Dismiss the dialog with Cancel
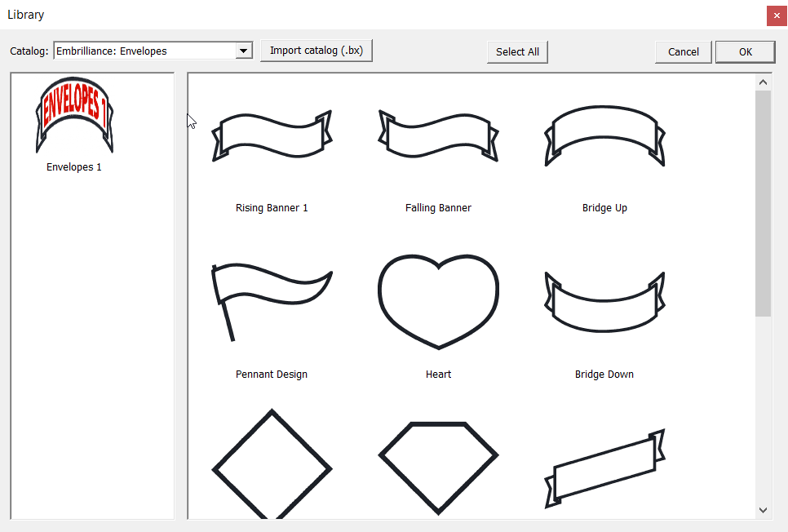 tap(683, 51)
